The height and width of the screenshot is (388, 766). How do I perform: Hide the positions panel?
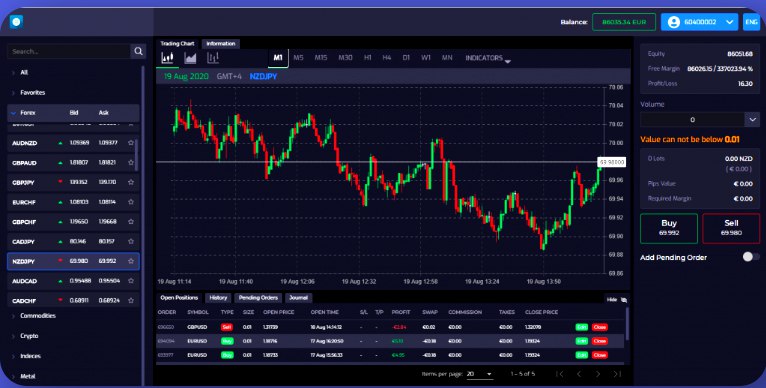(x=617, y=300)
